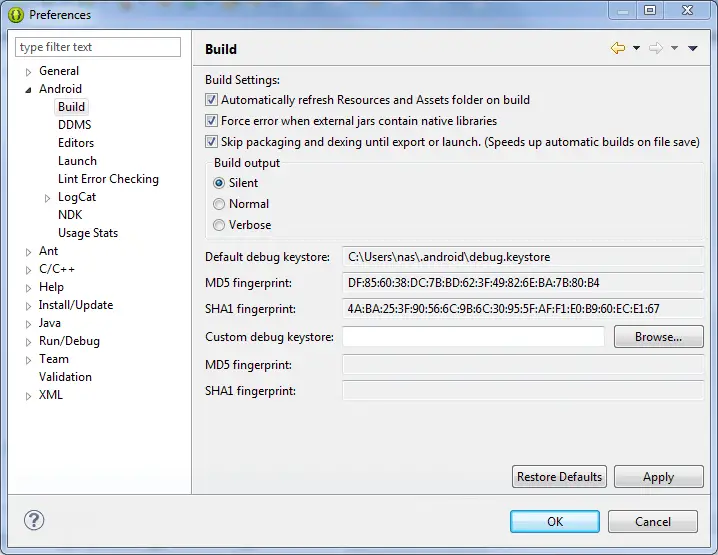
Task: Select the Normal build output option
Action: 219,204
